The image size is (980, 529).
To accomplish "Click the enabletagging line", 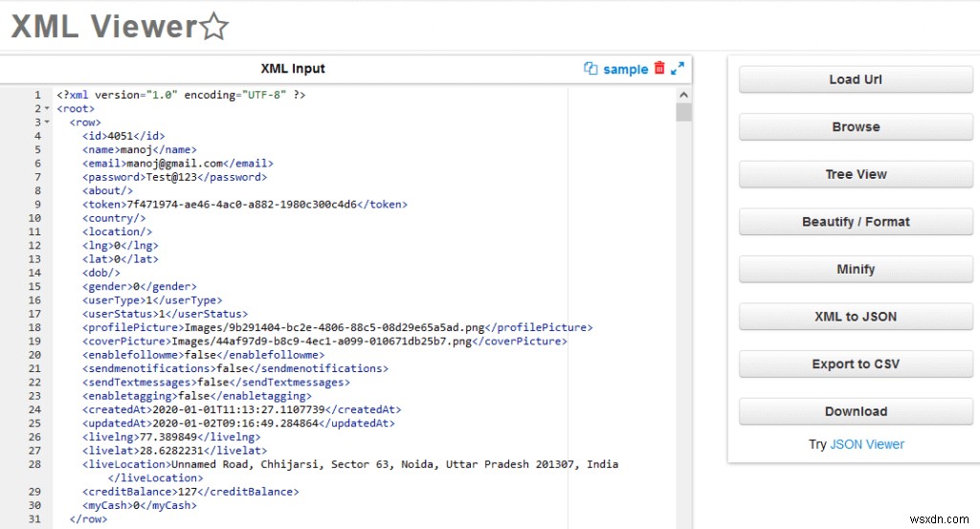I will tap(197, 396).
